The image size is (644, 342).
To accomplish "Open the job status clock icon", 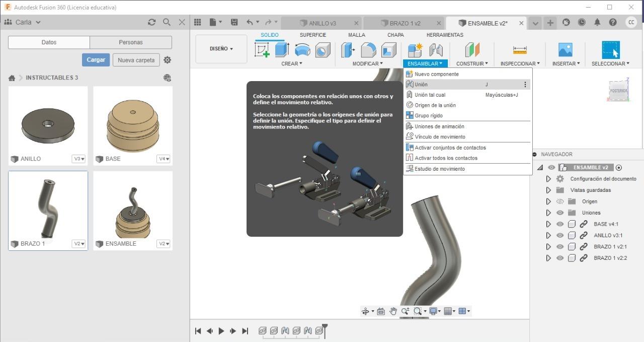I will [582, 22].
